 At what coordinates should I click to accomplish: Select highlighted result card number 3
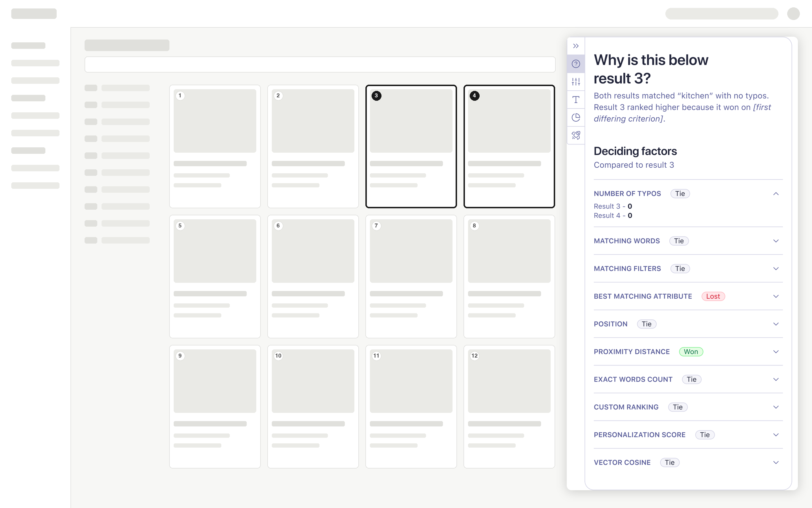coord(411,146)
